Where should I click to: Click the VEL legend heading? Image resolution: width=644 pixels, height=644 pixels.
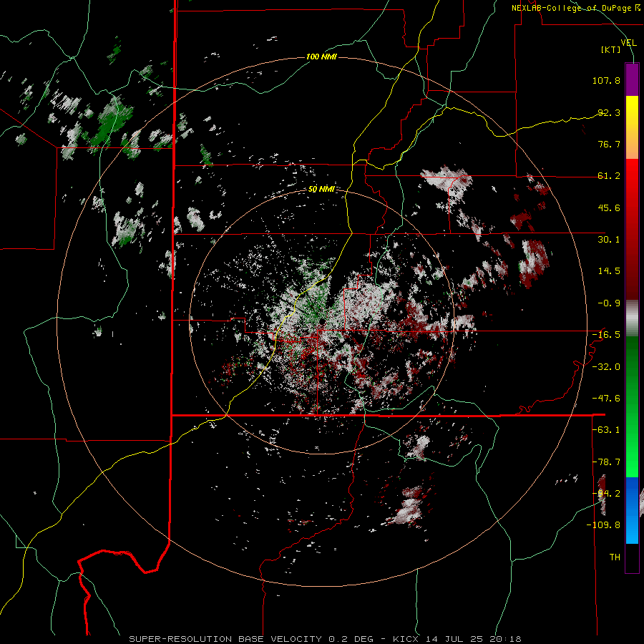tap(628, 42)
